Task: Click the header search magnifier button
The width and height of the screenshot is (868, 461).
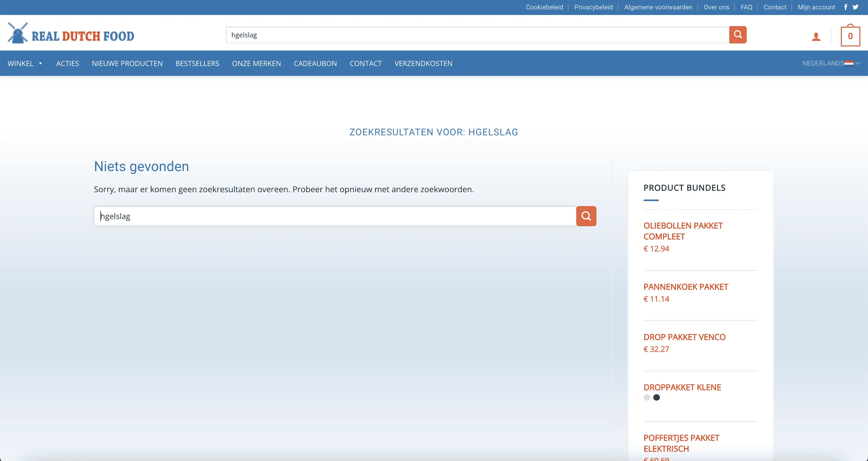Action: click(738, 35)
